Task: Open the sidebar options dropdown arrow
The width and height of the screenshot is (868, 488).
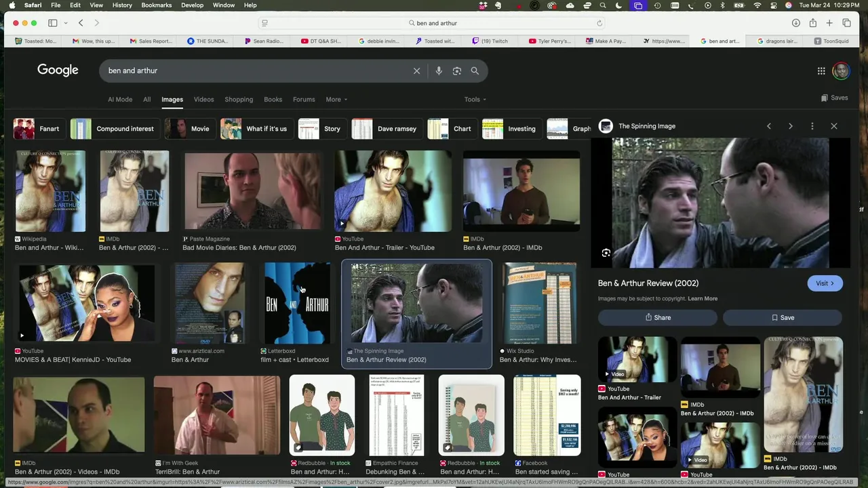Action: (x=66, y=23)
